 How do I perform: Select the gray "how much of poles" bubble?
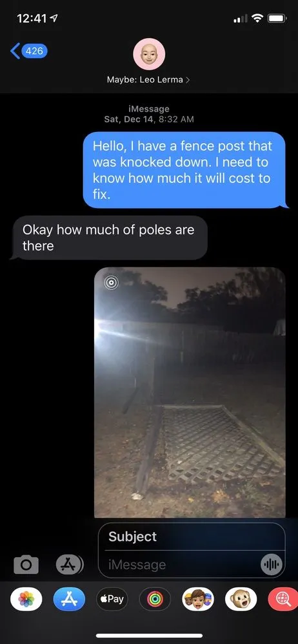pyautogui.click(x=108, y=238)
